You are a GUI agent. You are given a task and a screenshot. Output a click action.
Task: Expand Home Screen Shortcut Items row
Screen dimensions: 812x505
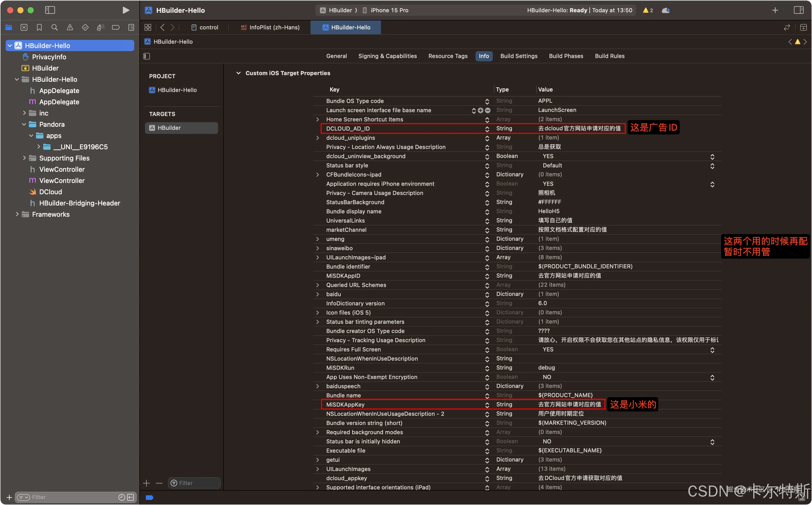[x=317, y=119]
